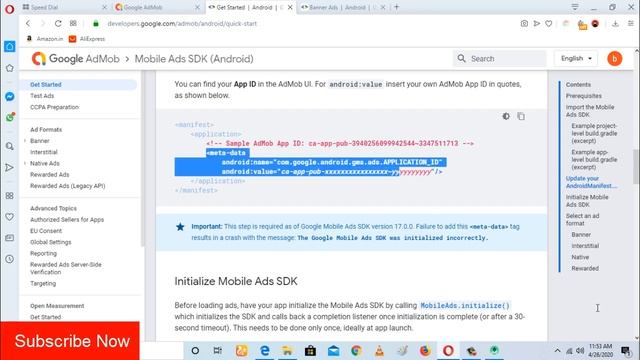Open the AliExpress bookmark
This screenshot has height=360, width=640.
(x=87, y=39)
